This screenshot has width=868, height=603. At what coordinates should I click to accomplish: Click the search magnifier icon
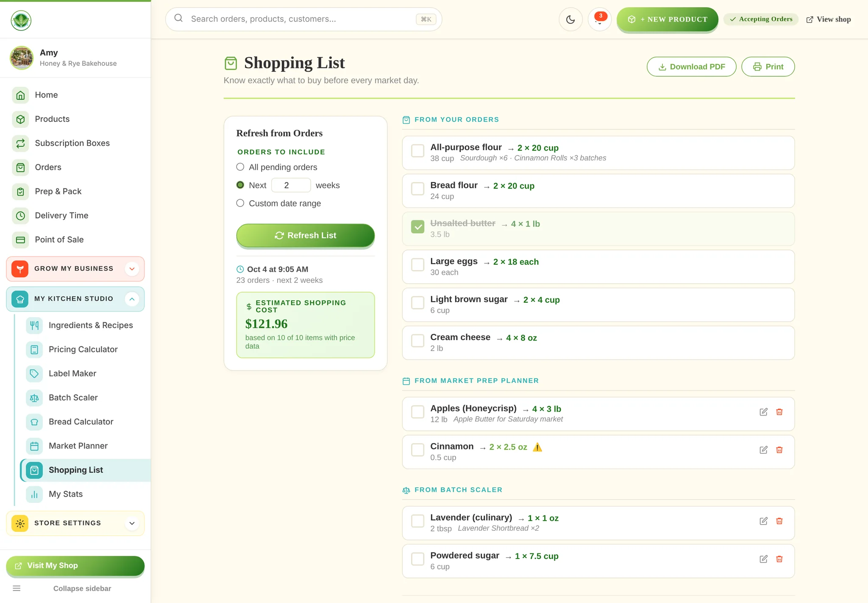point(178,18)
